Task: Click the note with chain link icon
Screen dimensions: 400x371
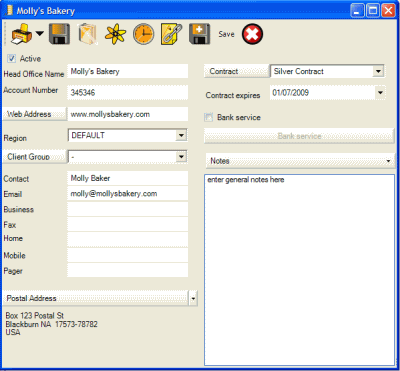Action: pyautogui.click(x=171, y=34)
